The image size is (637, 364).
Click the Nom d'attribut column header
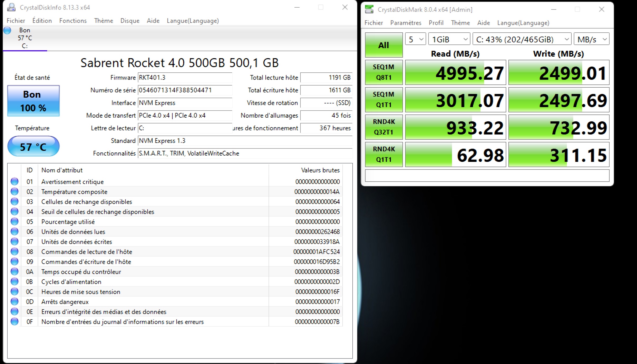click(153, 170)
